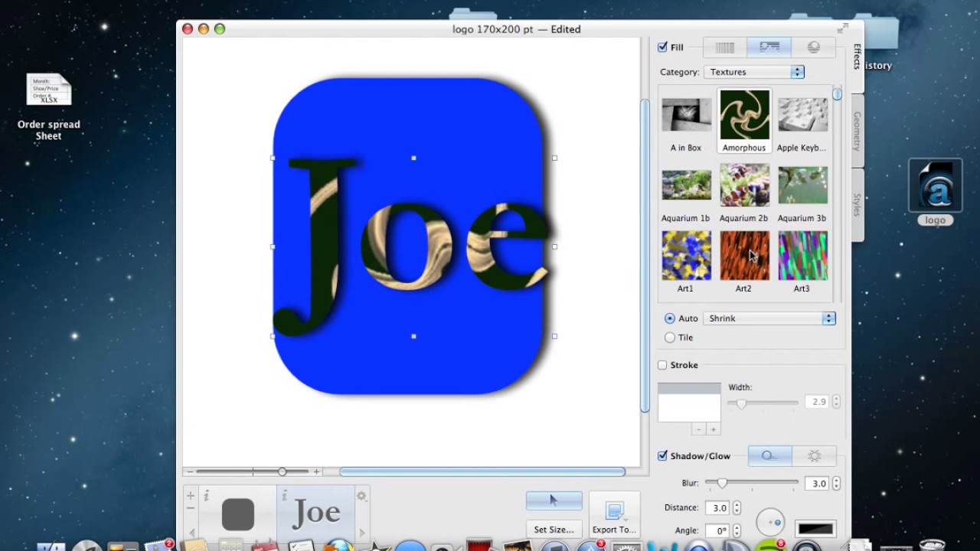Image resolution: width=980 pixels, height=551 pixels.
Task: Enable the Stroke checkbox
Action: click(662, 365)
